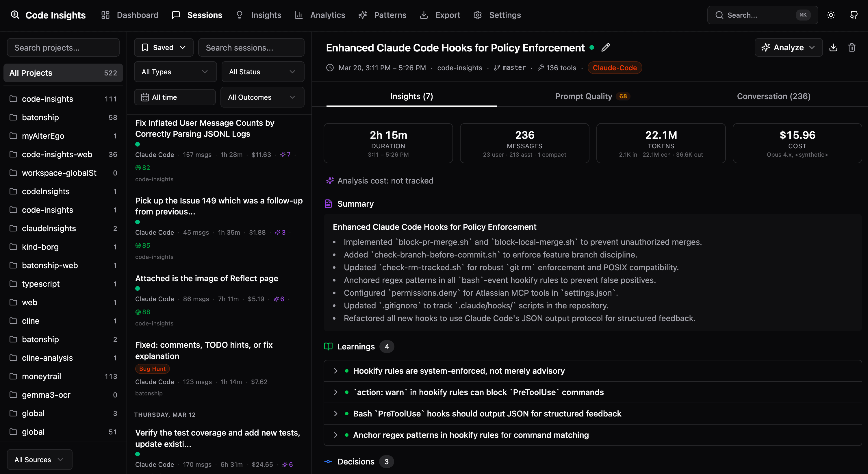
Task: Click the Analytics bar chart icon
Action: pyautogui.click(x=298, y=15)
